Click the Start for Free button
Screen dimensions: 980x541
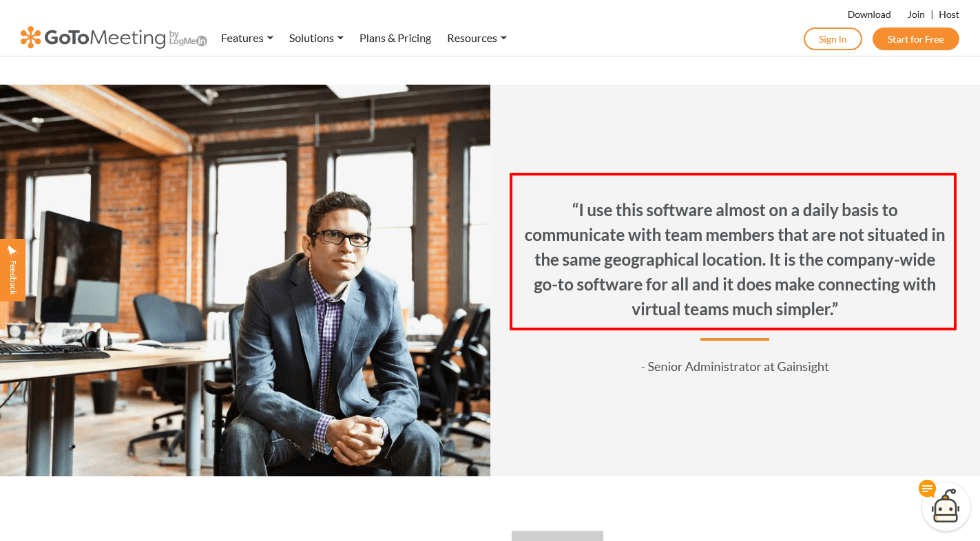(915, 39)
